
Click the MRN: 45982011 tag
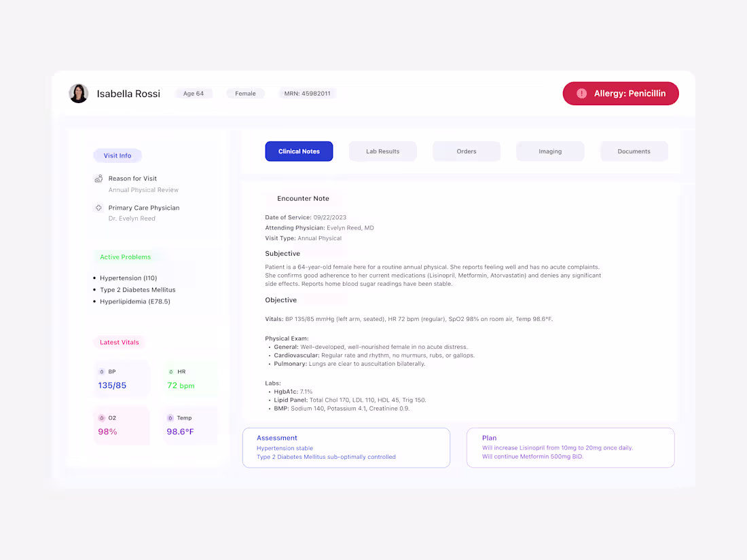click(x=307, y=94)
